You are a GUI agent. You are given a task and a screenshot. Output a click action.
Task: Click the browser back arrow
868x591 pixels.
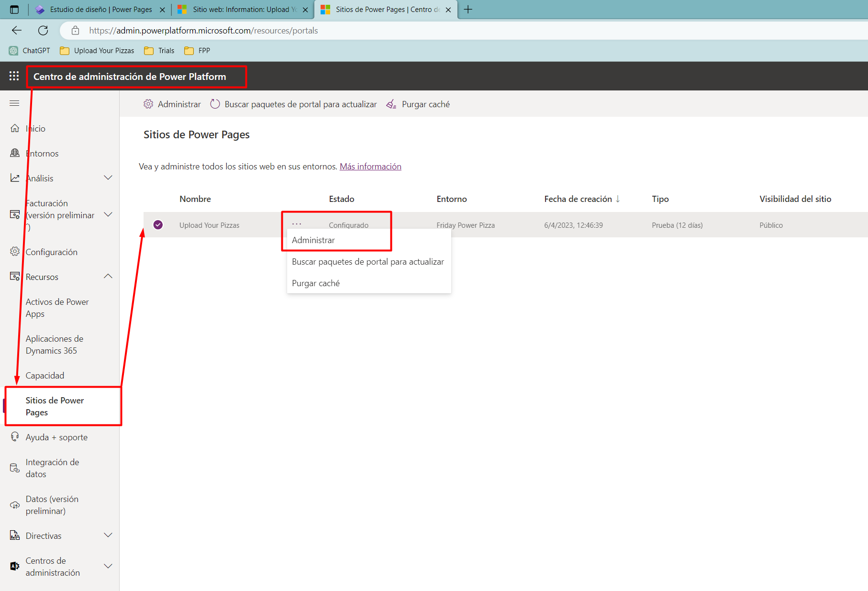[x=17, y=31]
